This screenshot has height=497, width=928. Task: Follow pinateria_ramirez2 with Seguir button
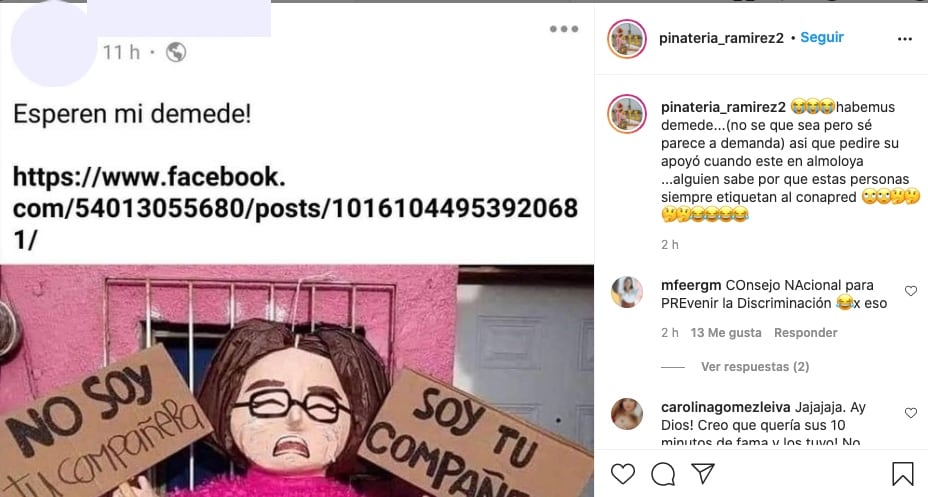click(822, 37)
